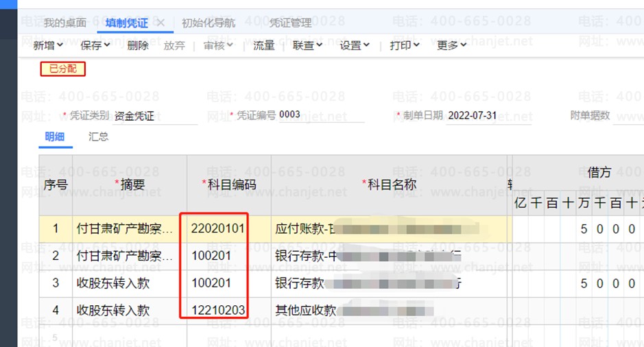The height and width of the screenshot is (347, 644).
Task: Close the 填制凭证 tab
Action: coord(160,23)
